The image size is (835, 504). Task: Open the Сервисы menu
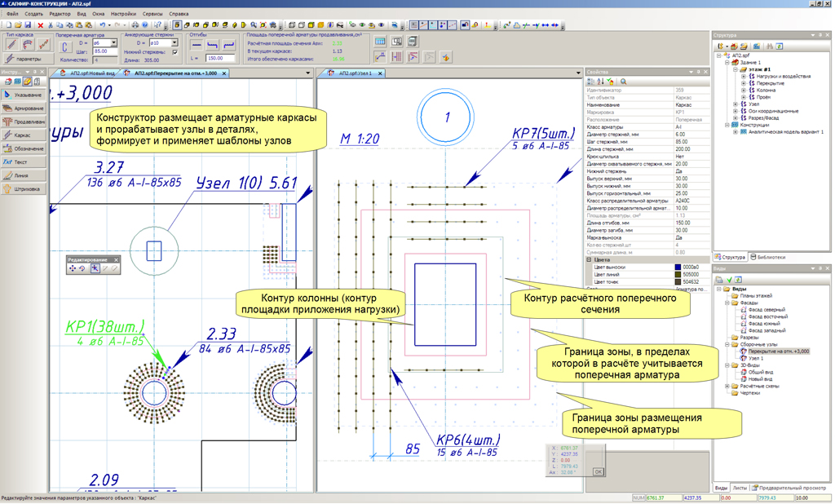click(x=152, y=14)
